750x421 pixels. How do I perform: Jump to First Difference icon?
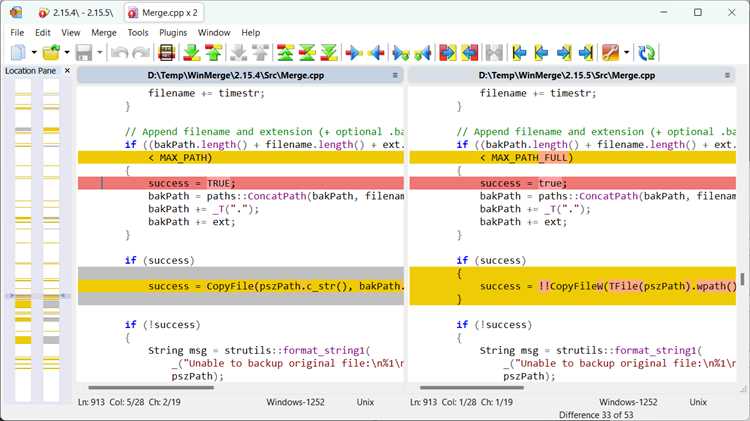pyautogui.click(x=285, y=53)
